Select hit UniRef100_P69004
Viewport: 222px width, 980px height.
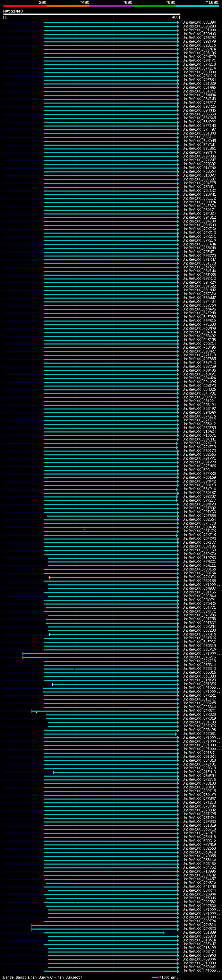coord(199,959)
